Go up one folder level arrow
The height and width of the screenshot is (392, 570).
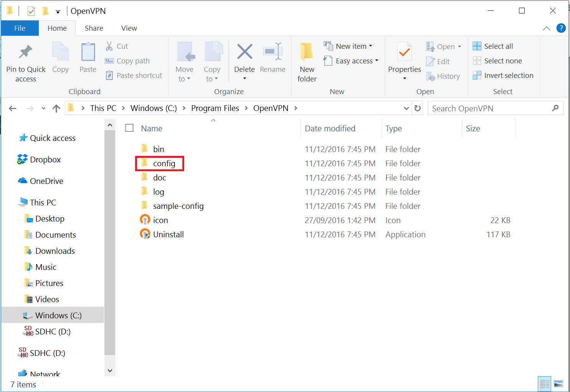56,109
